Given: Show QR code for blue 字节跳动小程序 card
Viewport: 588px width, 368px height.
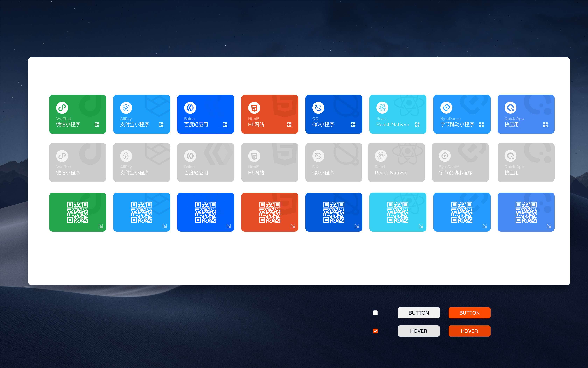Looking at the screenshot, I should pos(481,125).
